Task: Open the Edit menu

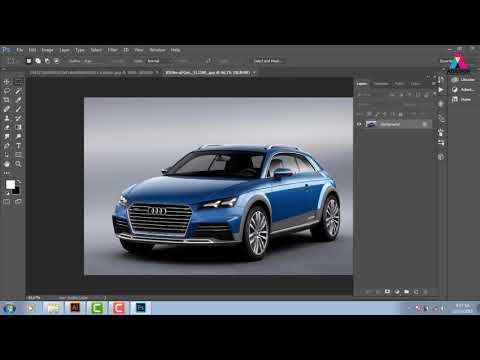Action: coord(32,50)
